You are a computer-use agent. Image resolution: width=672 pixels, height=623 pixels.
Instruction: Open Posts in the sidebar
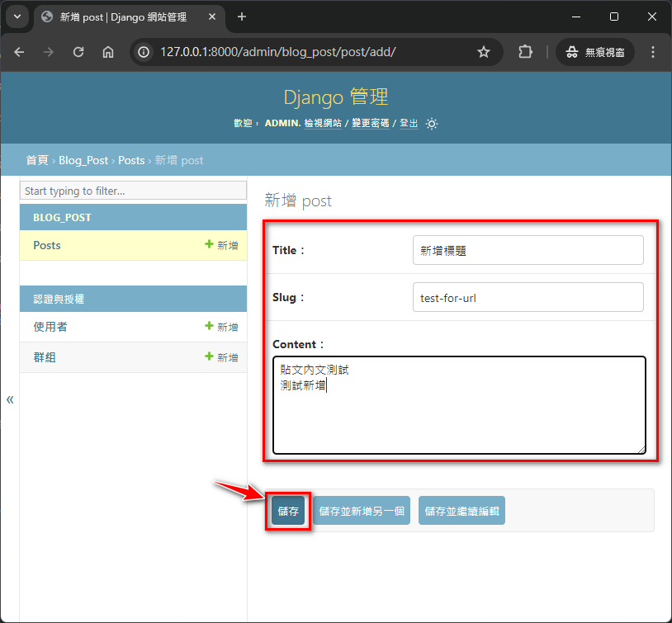click(47, 246)
